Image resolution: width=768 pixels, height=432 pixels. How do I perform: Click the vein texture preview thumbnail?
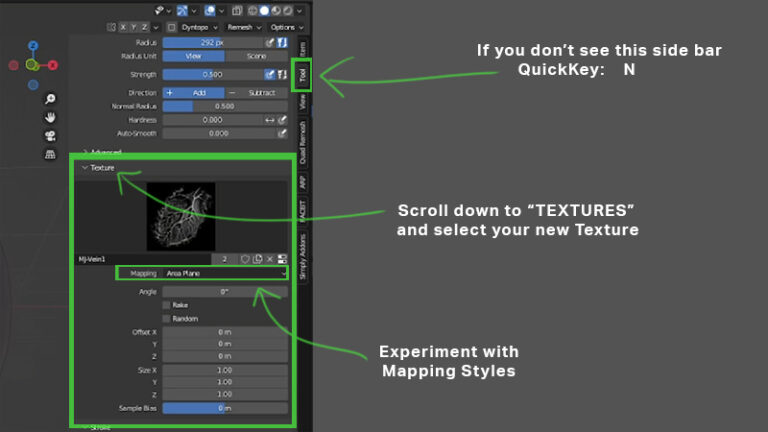coord(180,216)
